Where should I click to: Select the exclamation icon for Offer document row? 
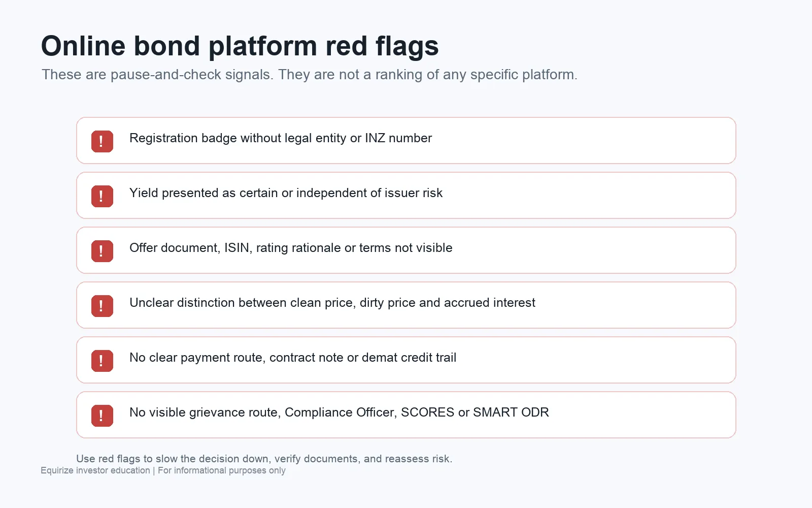(102, 251)
